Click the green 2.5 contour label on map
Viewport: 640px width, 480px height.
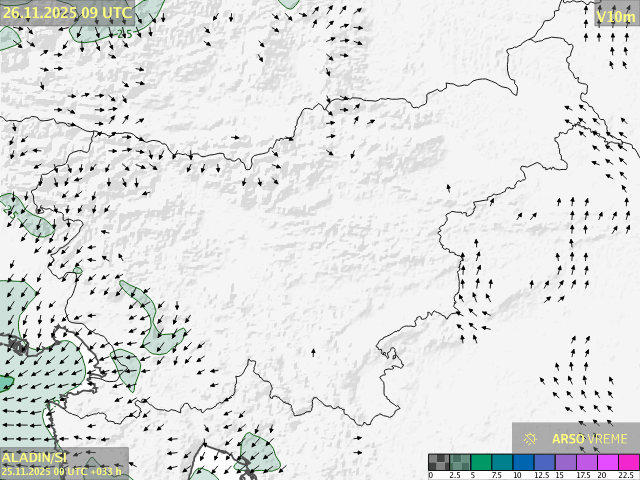125,34
